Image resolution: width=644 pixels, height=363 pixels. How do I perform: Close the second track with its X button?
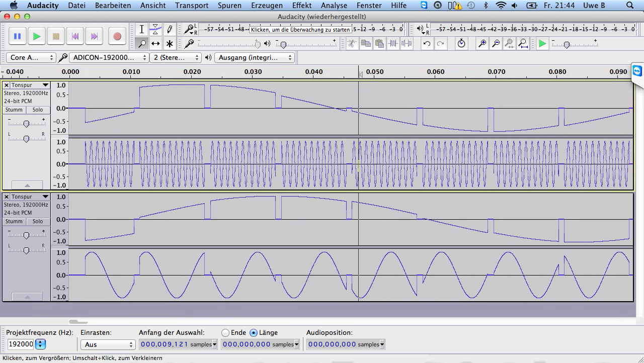click(x=7, y=197)
